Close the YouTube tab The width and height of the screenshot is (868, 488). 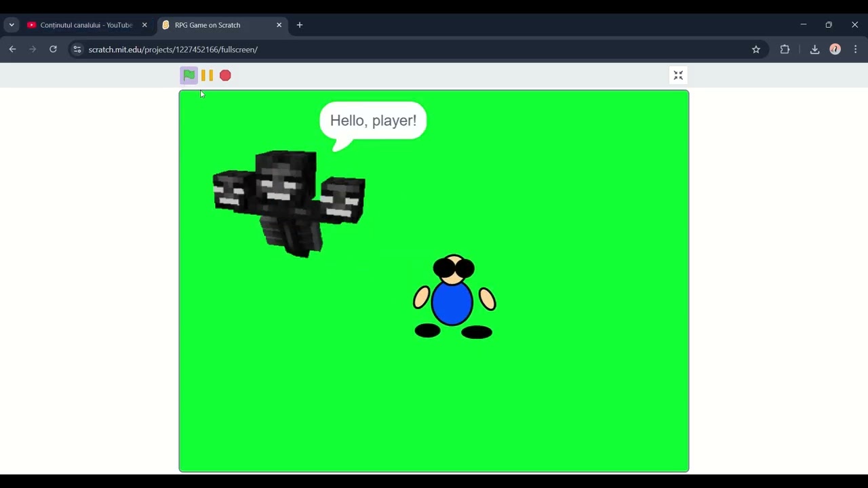point(144,25)
